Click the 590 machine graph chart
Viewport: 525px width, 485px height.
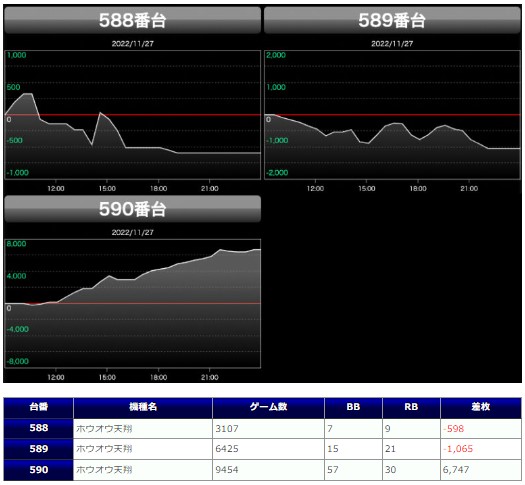tap(132, 304)
